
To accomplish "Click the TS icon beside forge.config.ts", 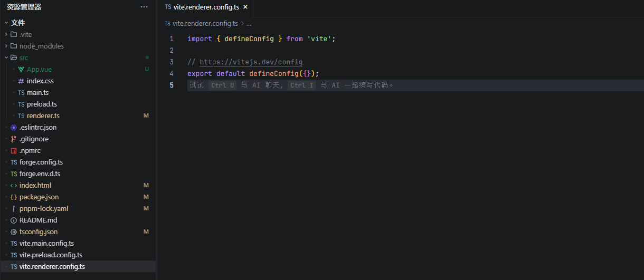I will (x=14, y=162).
